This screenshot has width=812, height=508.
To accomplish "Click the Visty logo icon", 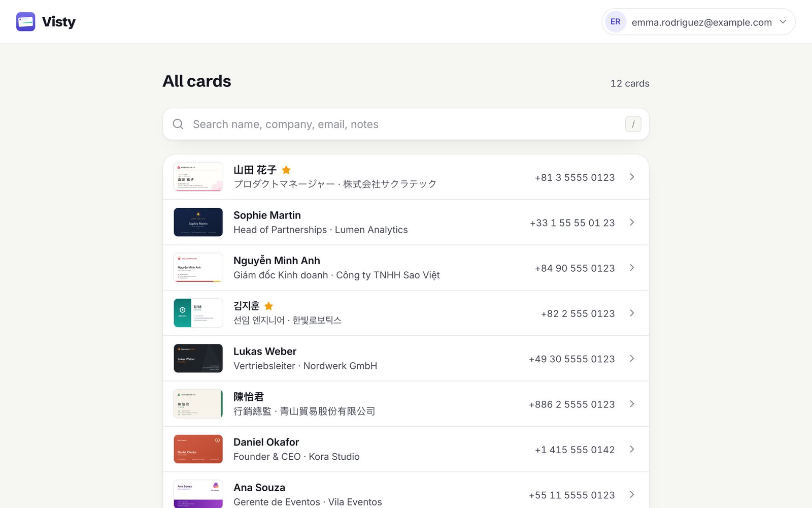I will tap(25, 22).
